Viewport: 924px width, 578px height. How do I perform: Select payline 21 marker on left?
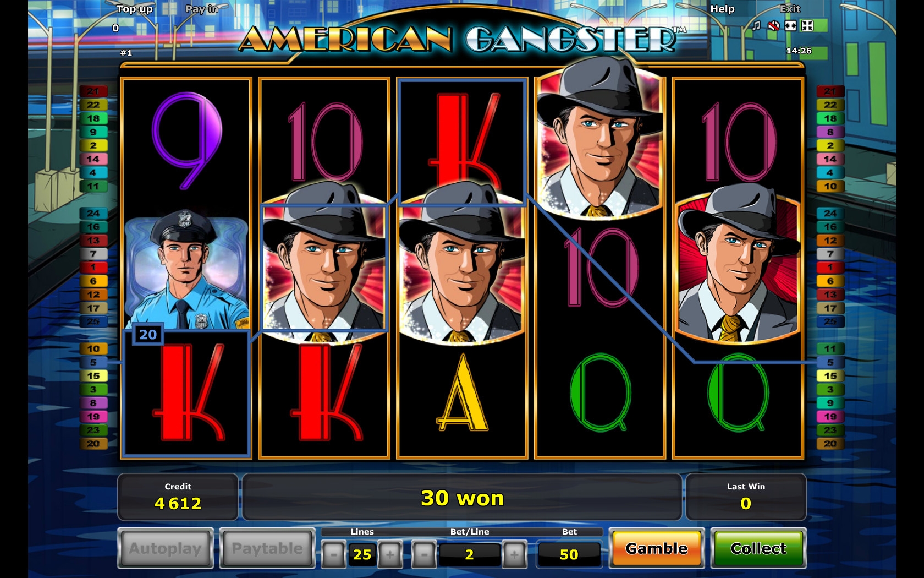coord(93,91)
